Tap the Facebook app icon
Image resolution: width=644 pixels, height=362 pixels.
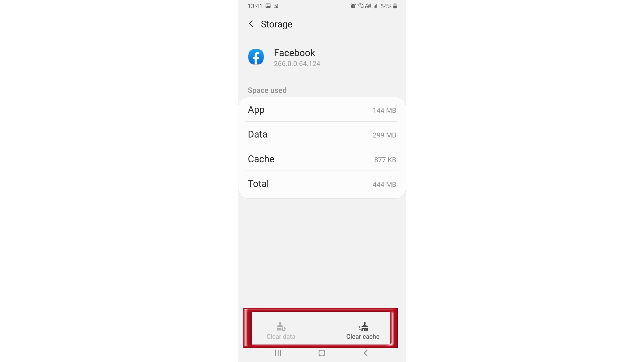pos(256,57)
